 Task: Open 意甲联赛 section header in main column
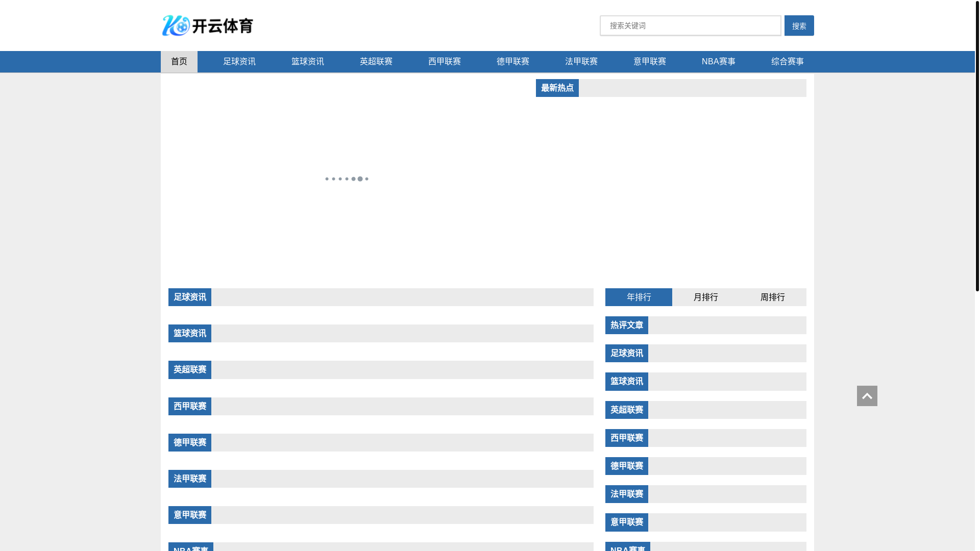[190, 515]
